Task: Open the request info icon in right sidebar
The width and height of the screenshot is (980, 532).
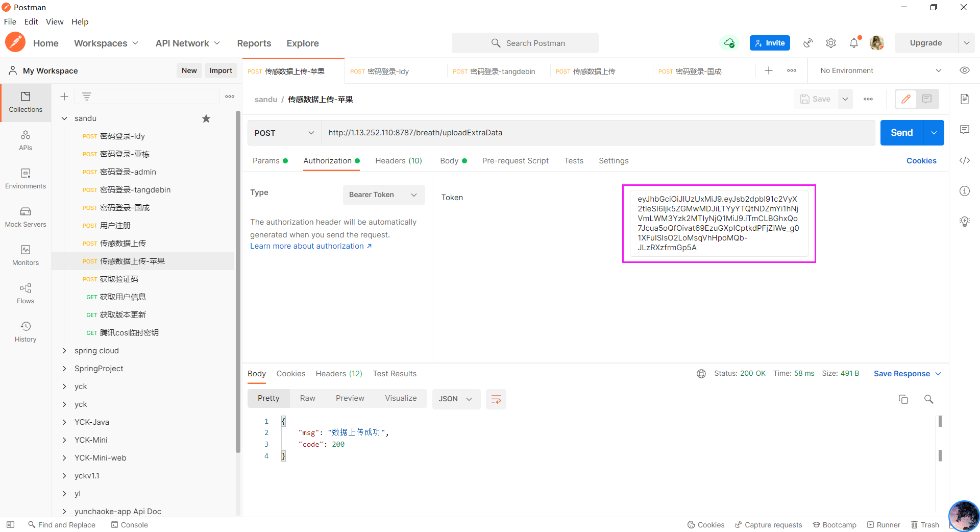Action: (965, 191)
